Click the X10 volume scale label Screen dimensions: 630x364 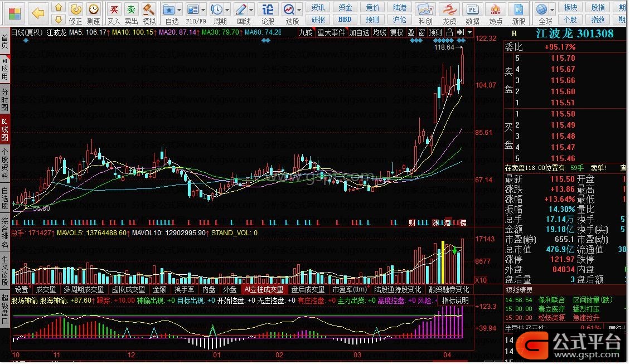(x=481, y=280)
